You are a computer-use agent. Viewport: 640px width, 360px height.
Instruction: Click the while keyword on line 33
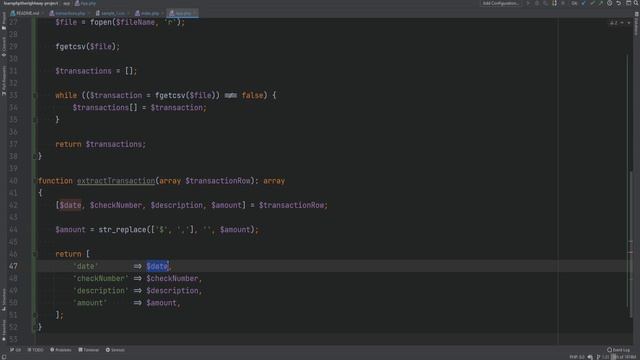66,96
